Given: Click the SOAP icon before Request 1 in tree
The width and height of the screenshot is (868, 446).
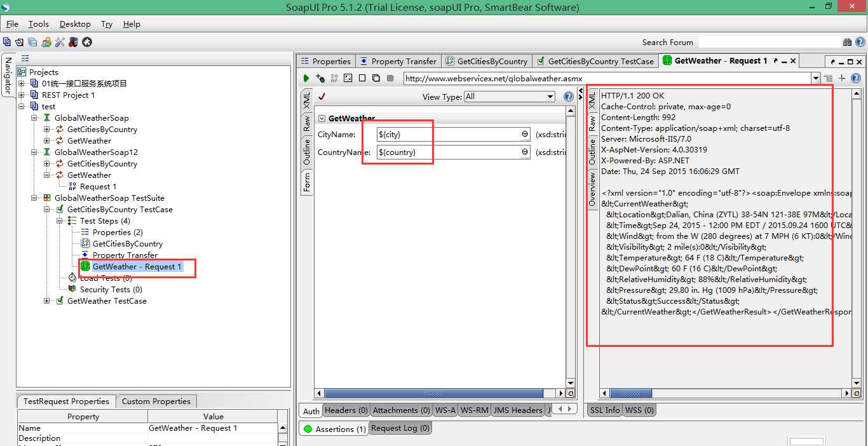Looking at the screenshot, I should pos(72,186).
